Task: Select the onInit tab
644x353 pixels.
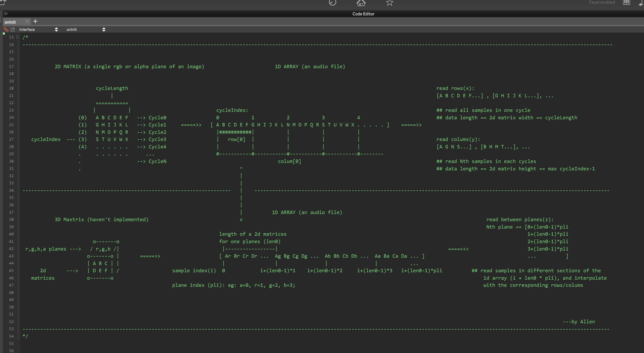Action: coord(11,22)
